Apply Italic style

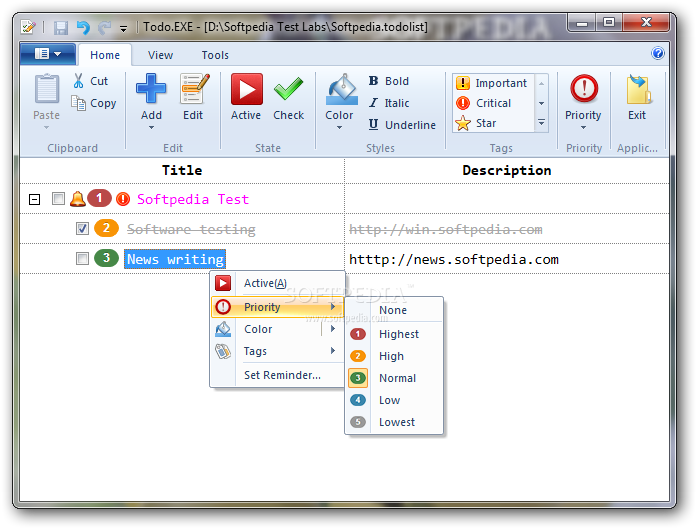click(x=389, y=103)
